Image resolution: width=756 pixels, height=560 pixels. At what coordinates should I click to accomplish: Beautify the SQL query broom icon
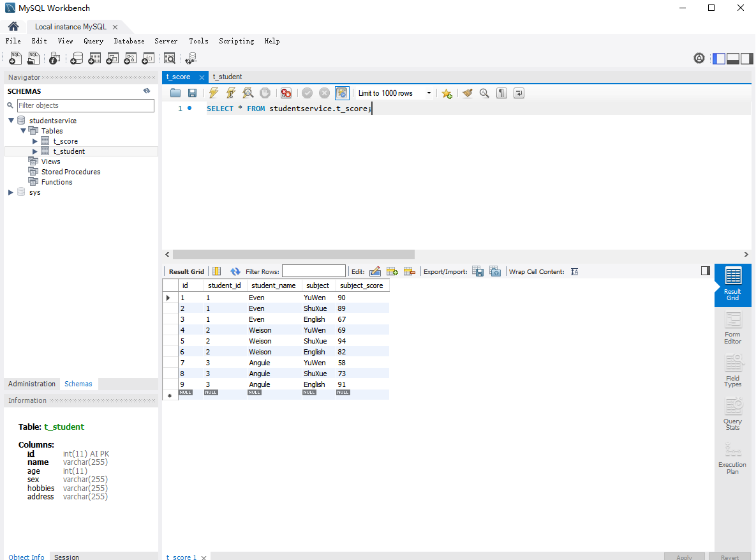click(467, 93)
